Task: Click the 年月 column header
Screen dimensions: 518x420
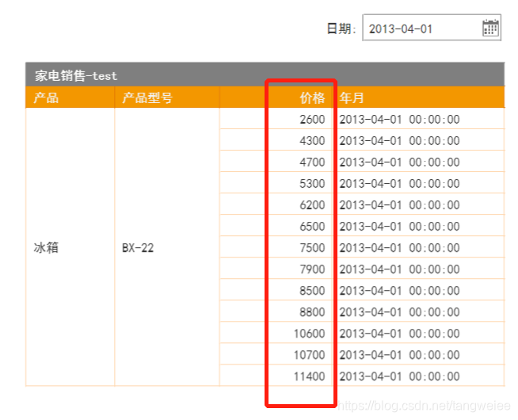Action: pyautogui.click(x=418, y=97)
